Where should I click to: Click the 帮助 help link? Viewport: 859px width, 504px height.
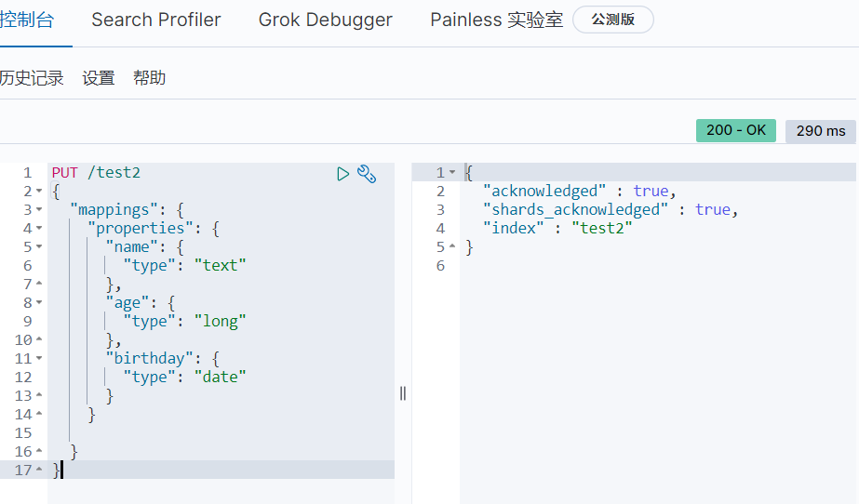149,78
